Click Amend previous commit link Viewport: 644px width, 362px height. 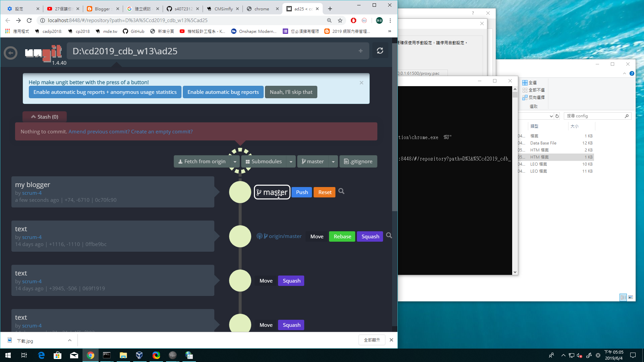coord(99,131)
